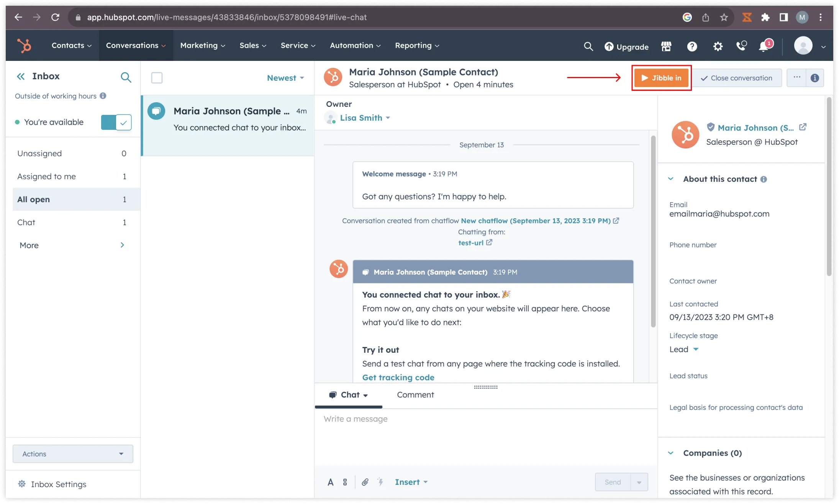
Task: Check the select-all conversations checkbox
Action: point(157,78)
